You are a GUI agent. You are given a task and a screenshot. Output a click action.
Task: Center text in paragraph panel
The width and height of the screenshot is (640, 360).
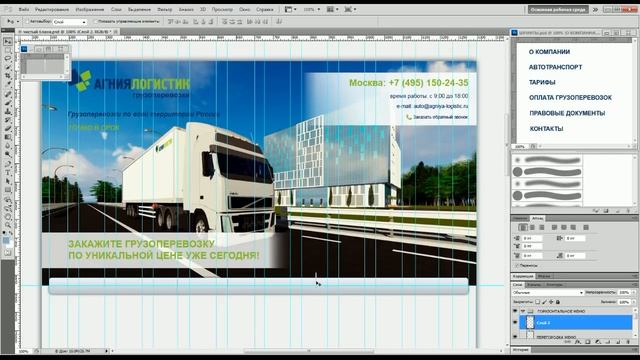tap(532, 227)
